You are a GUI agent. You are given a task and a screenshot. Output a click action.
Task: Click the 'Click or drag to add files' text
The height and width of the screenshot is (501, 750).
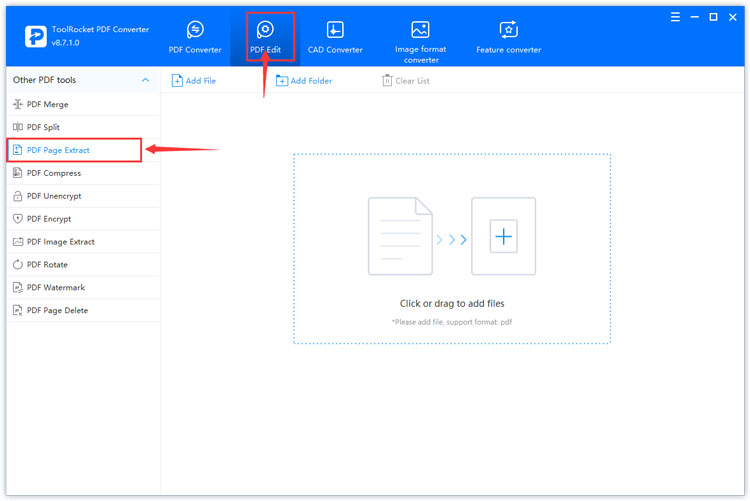[452, 303]
